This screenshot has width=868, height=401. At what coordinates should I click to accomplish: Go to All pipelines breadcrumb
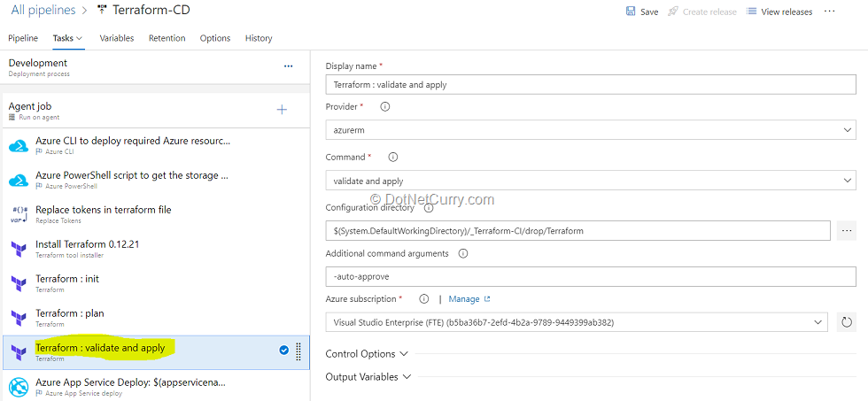(x=43, y=10)
